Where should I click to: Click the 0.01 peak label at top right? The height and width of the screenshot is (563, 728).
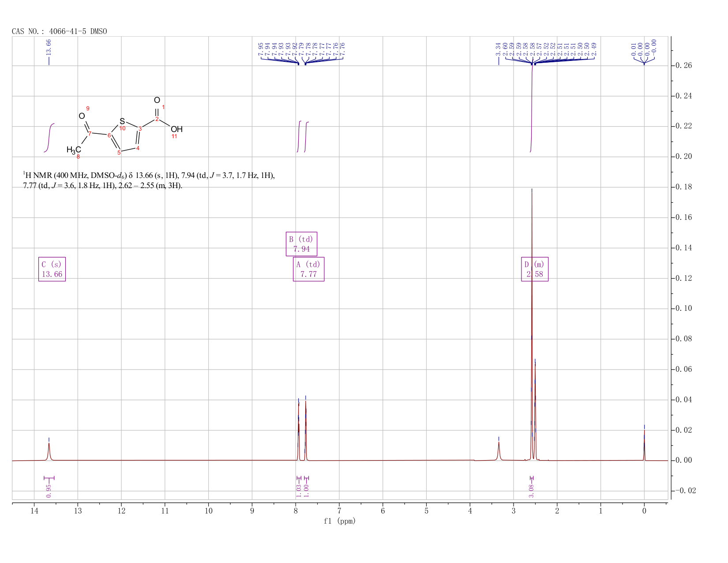[634, 49]
